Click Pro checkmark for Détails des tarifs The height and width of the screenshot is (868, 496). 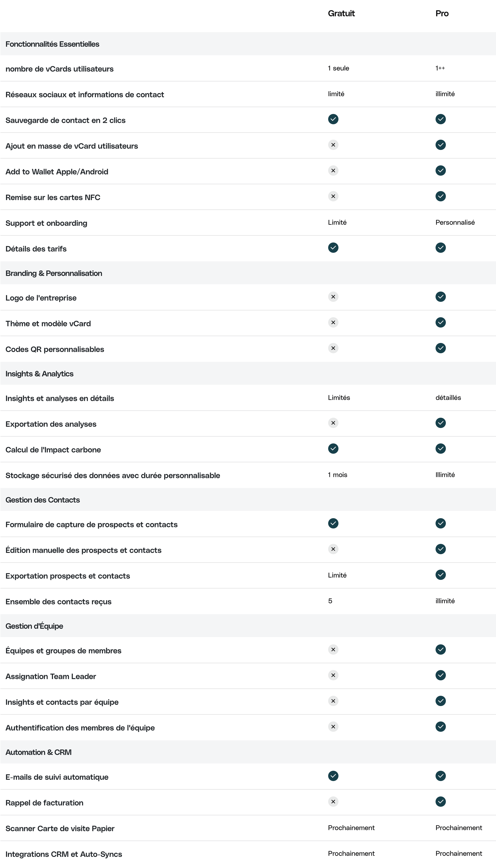coord(440,248)
